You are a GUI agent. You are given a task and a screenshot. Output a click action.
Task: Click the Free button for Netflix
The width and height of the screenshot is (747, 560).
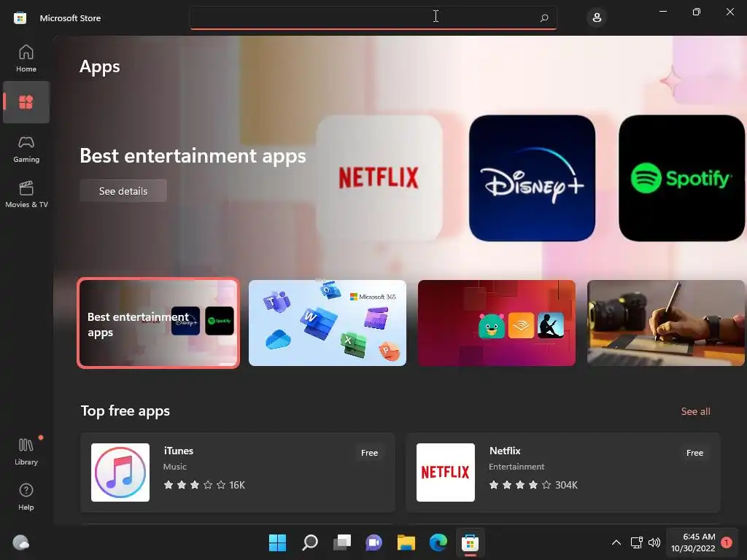tap(694, 453)
